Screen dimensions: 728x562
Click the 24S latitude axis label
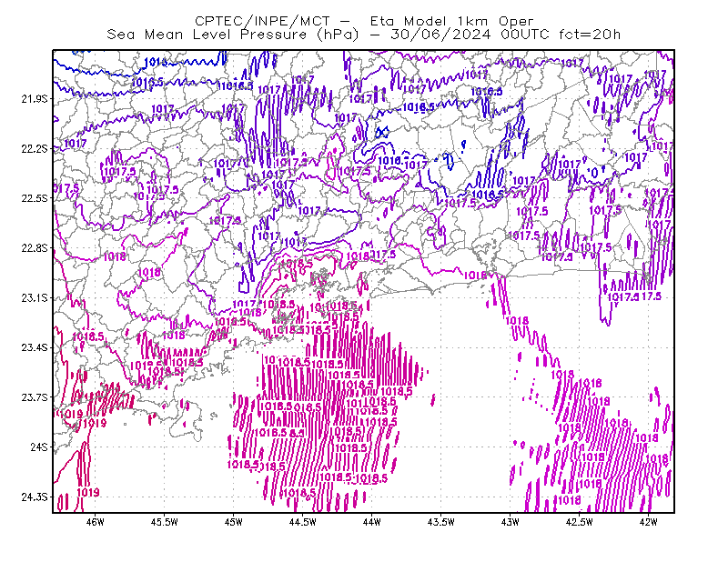click(x=39, y=447)
